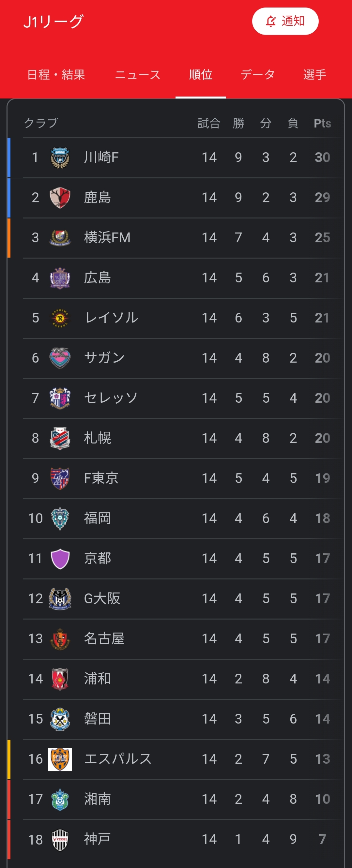352x868 pixels.
Task: Tap the 横浜FM club emblem
Action: [x=60, y=238]
